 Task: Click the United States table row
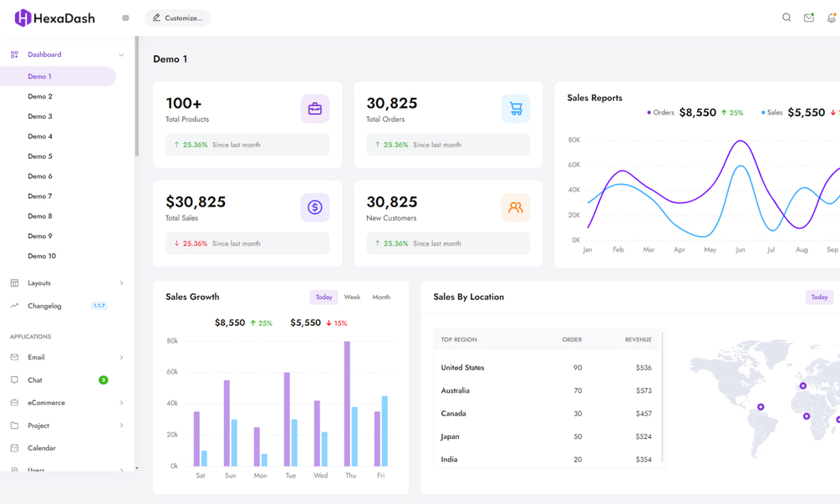tap(547, 368)
